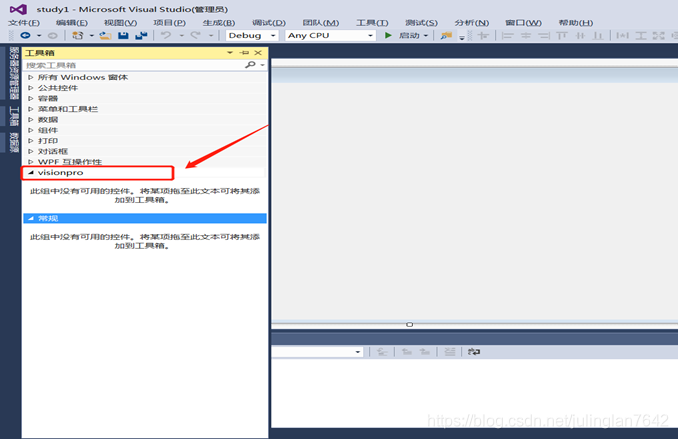This screenshot has width=678, height=439.
Task: Expand the 打印 toolbox group
Action: [31, 141]
